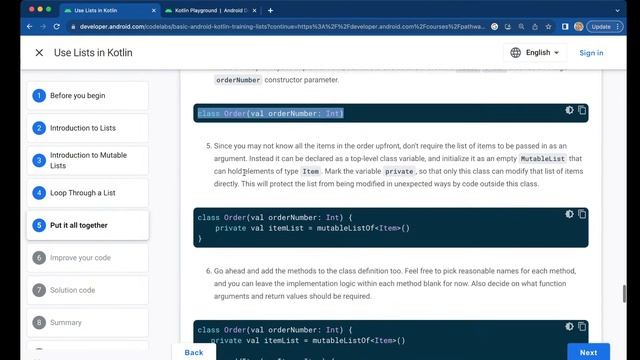This screenshot has width=640, height=360.
Task: Click the Google translate icon in address bar
Action: (x=494, y=27)
